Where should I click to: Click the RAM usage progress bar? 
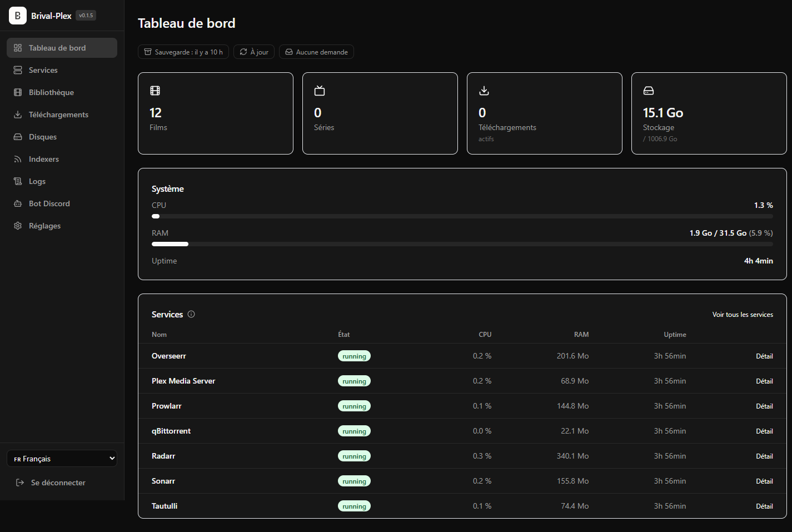pos(462,244)
